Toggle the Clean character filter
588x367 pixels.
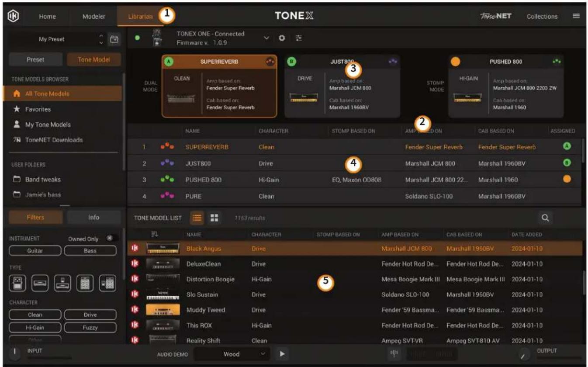click(35, 315)
